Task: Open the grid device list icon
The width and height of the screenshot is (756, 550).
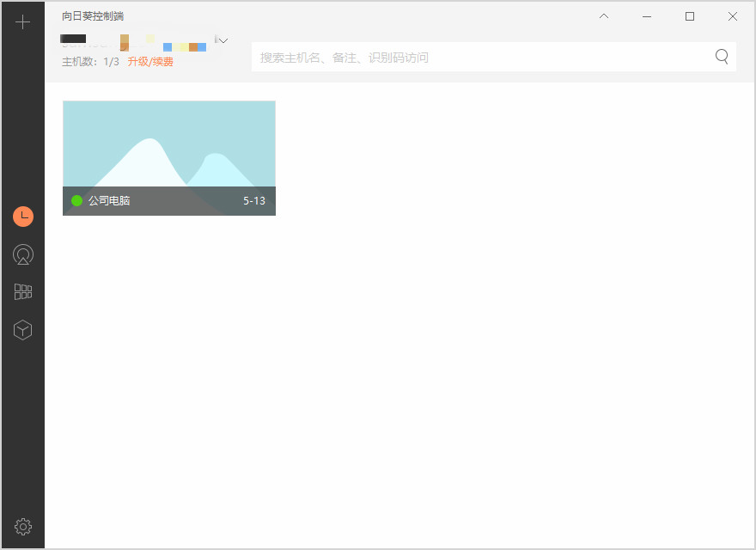Action: tap(23, 292)
